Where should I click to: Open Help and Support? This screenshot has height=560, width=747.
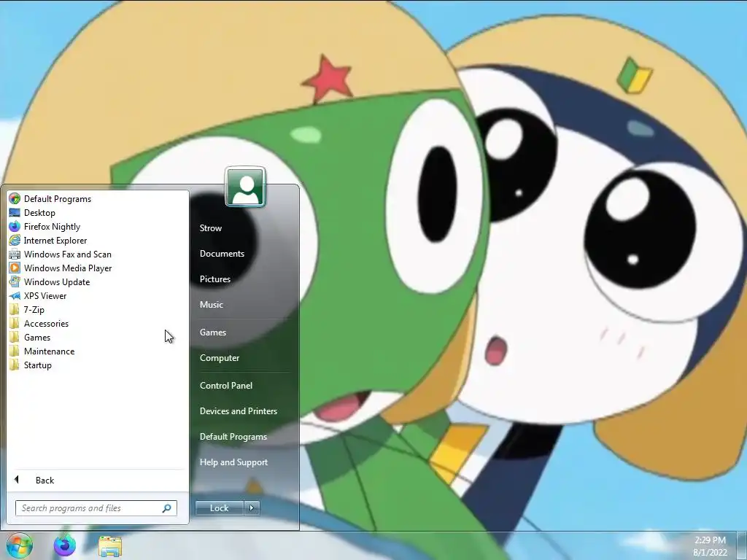[233, 462]
